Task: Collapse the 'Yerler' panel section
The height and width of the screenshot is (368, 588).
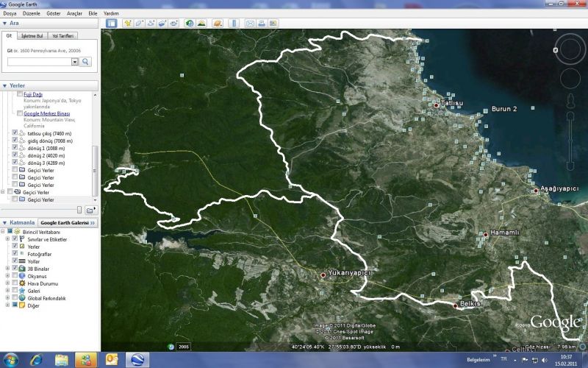Action: pyautogui.click(x=4, y=85)
